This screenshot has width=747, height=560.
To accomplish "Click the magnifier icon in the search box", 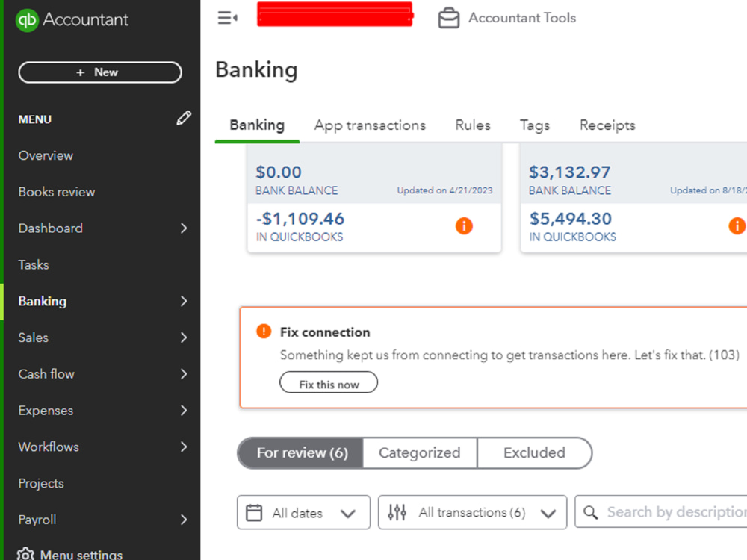I will click(591, 512).
